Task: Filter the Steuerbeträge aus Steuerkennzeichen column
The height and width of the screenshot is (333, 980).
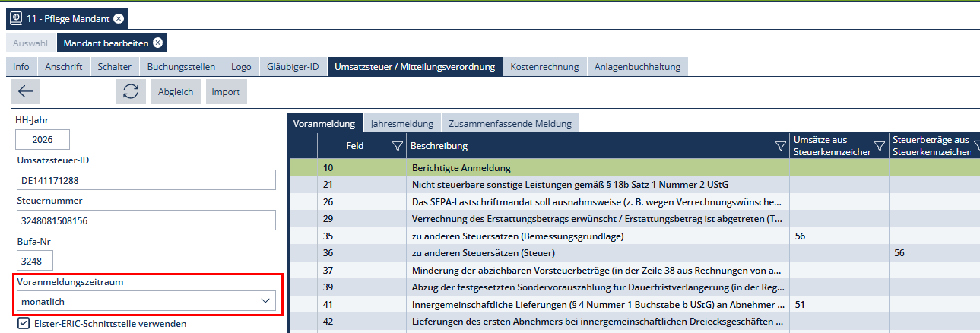Action: coord(976,146)
